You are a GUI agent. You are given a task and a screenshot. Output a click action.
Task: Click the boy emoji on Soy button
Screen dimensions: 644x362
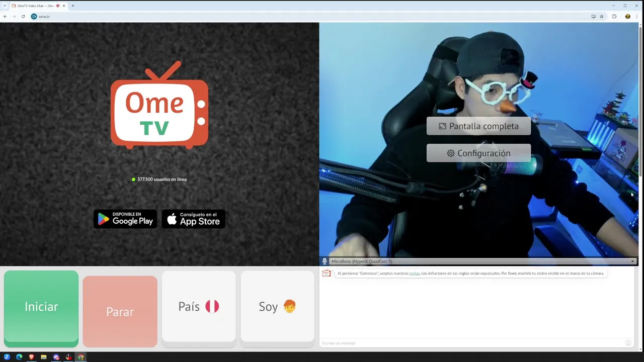point(290,306)
